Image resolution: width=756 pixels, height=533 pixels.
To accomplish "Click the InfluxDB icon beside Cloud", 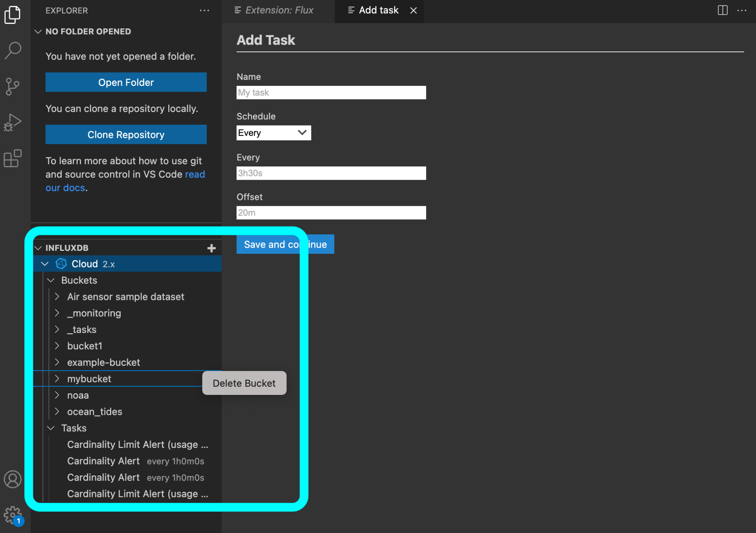I will coord(61,264).
